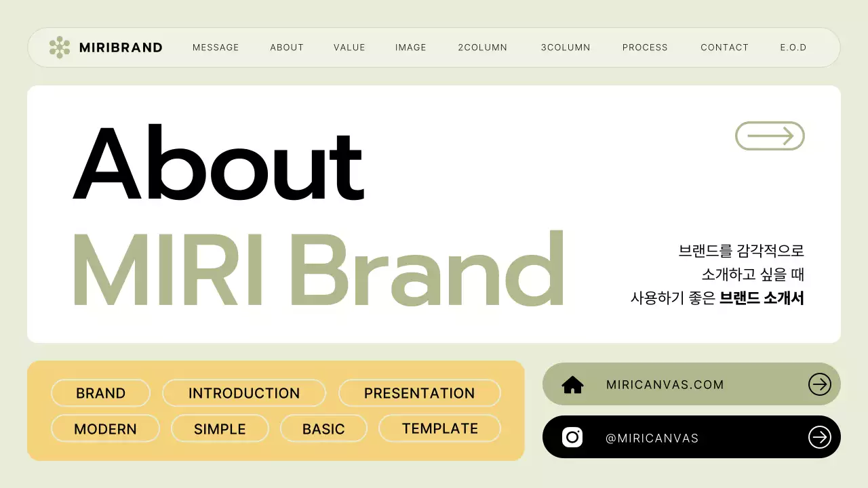868x488 pixels.
Task: Open the CONTACT navigation item
Action: coord(724,47)
